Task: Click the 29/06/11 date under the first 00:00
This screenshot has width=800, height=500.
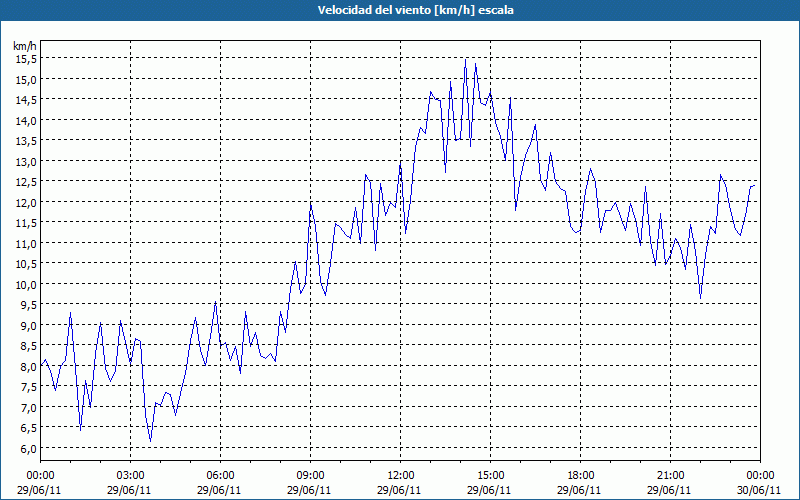Action: click(x=39, y=490)
